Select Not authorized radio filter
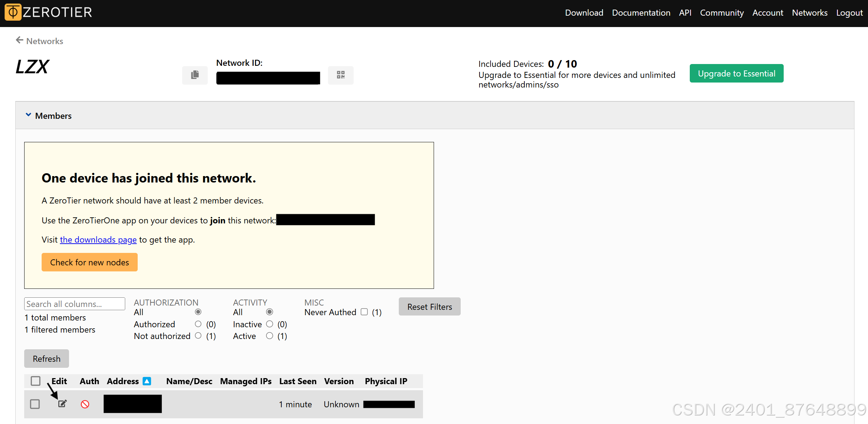Image resolution: width=868 pixels, height=424 pixels. [198, 336]
